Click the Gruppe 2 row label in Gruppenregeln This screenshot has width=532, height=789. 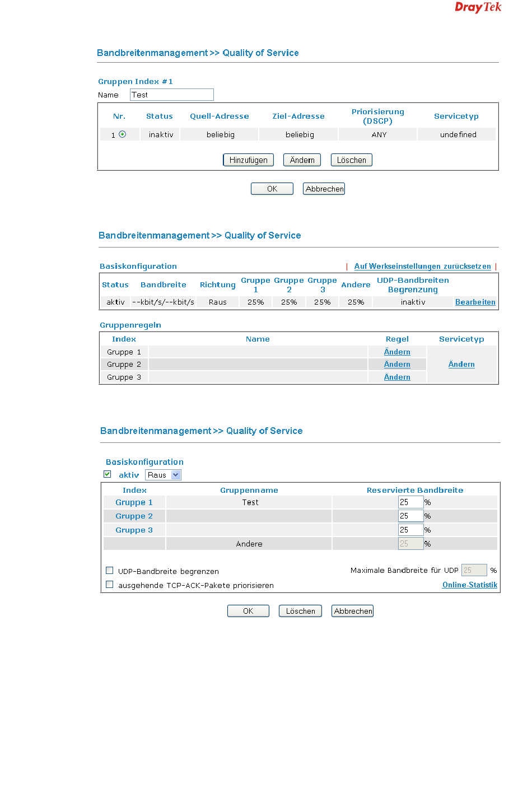coord(124,364)
